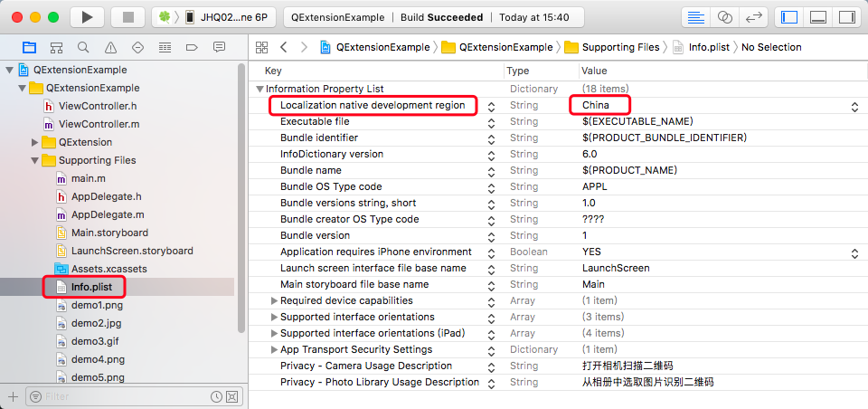Expand Supported interface orientations row
Image resolution: width=868 pixels, height=409 pixels.
[274, 318]
